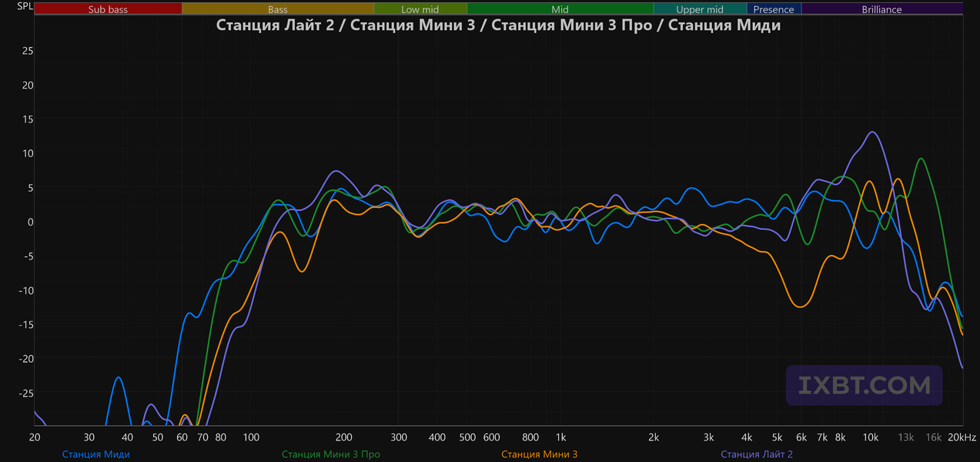Click the 500 frequency axis label
Image resolution: width=980 pixels, height=462 pixels.
(467, 437)
